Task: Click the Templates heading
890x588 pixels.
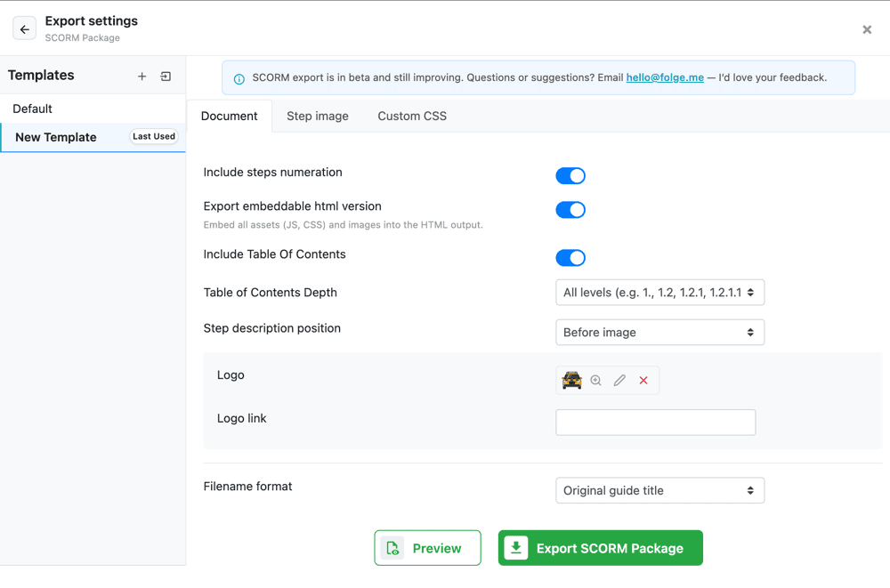Action: 41,75
